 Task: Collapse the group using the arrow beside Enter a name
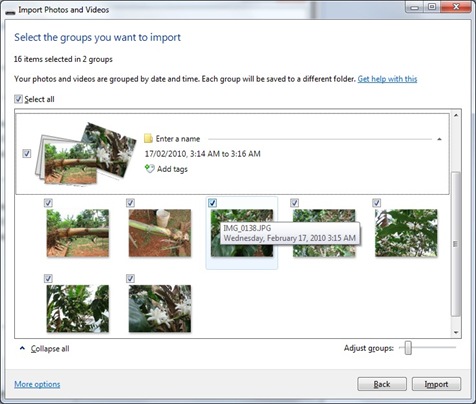(439, 139)
